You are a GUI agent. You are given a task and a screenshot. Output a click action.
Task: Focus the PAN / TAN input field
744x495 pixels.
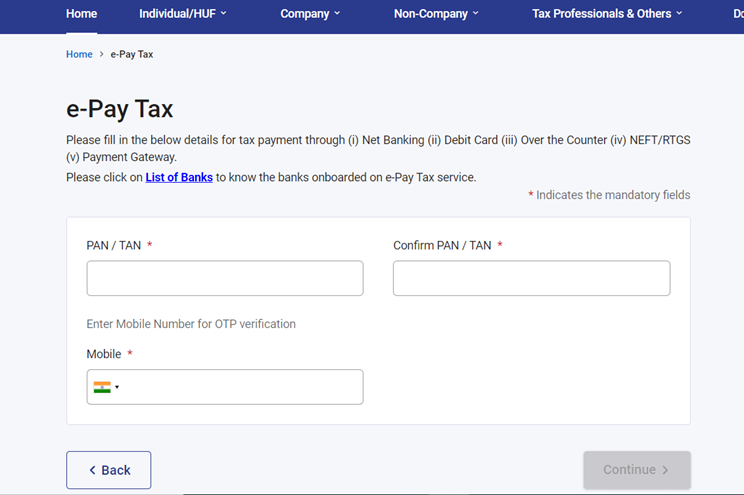[225, 278]
